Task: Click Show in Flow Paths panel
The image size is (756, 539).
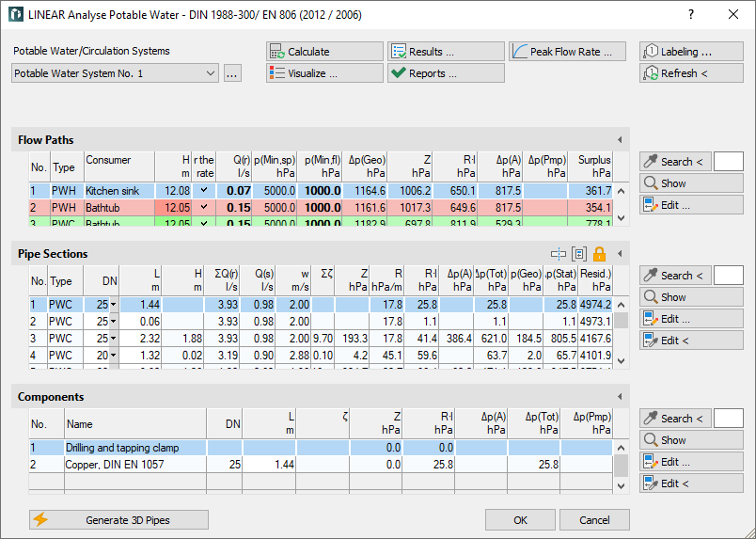Action: [x=691, y=183]
